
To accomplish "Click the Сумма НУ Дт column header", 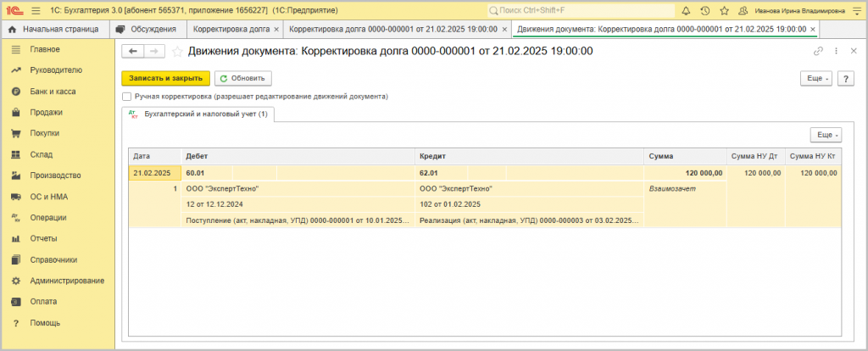I will (756, 157).
